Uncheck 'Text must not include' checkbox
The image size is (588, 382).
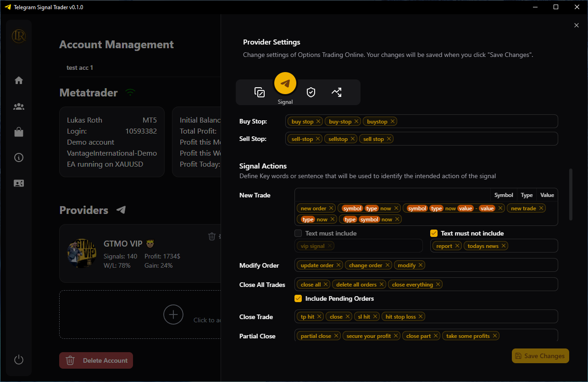click(x=434, y=233)
